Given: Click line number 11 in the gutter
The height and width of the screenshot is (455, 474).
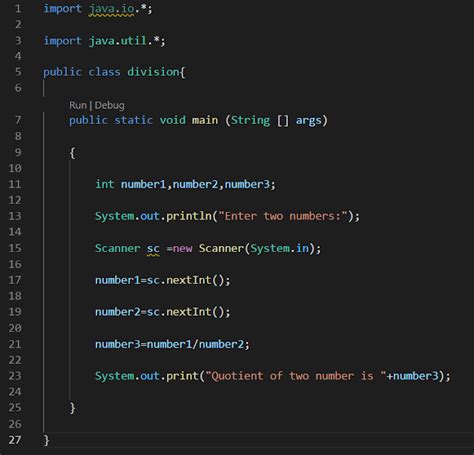Looking at the screenshot, I should pos(15,184).
